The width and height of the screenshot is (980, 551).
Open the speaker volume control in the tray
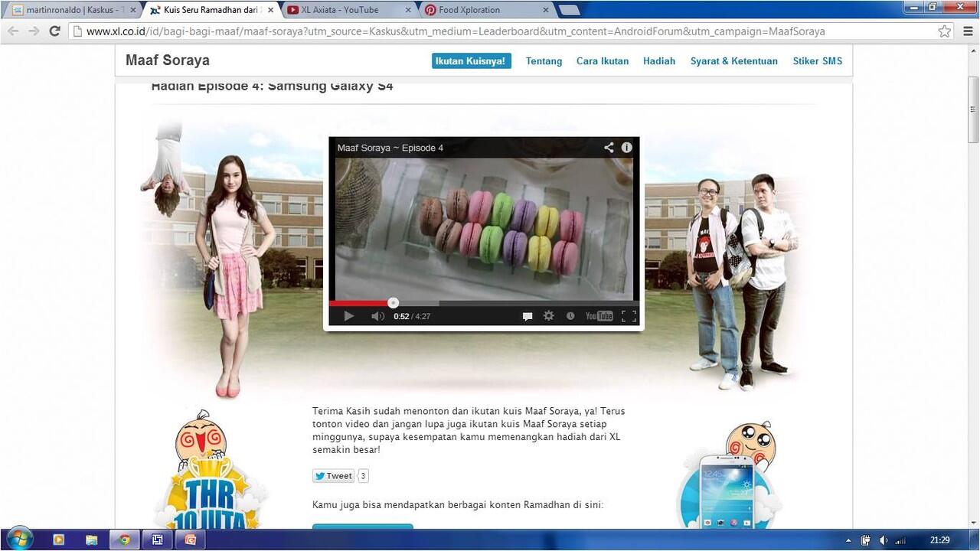pyautogui.click(x=882, y=540)
